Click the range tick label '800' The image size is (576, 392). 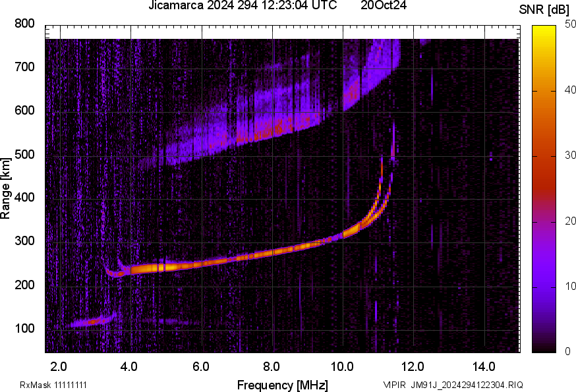point(24,24)
